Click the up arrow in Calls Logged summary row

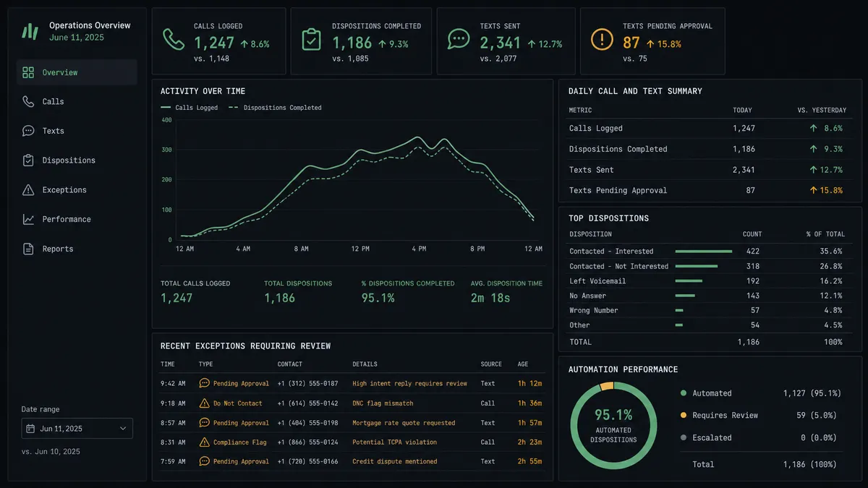coord(814,128)
